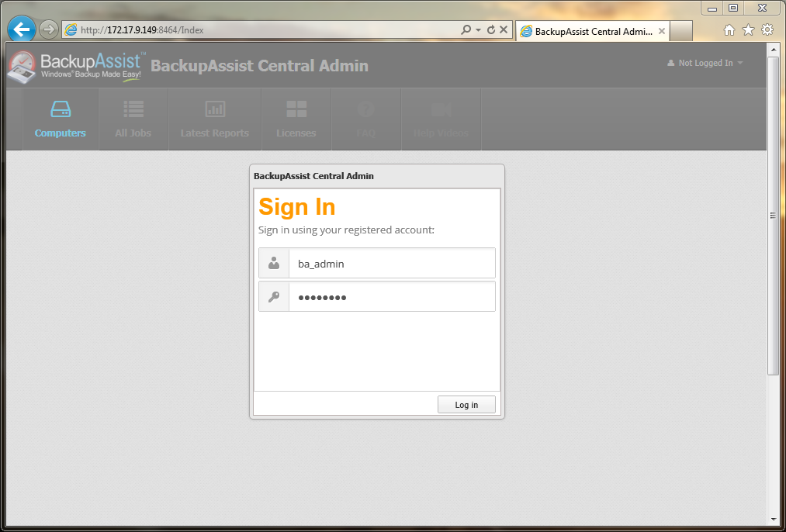Image resolution: width=786 pixels, height=532 pixels.
Task: Expand the address bar search dropdown arrow
Action: (478, 30)
